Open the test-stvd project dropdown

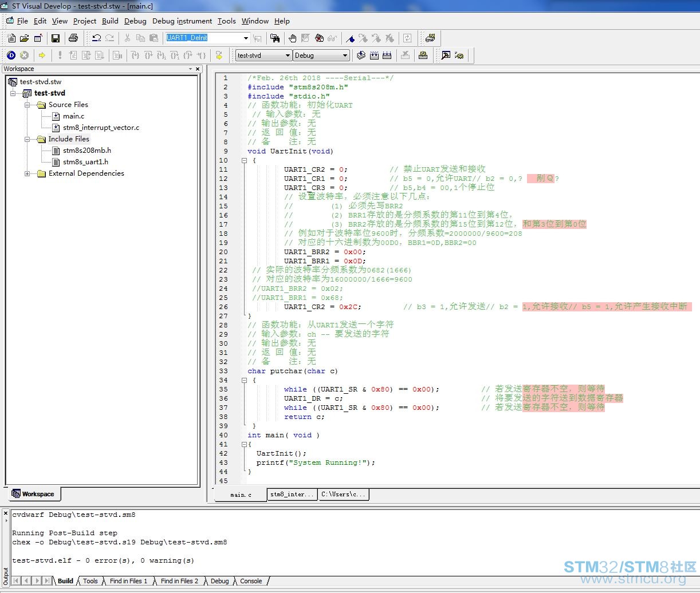click(288, 56)
